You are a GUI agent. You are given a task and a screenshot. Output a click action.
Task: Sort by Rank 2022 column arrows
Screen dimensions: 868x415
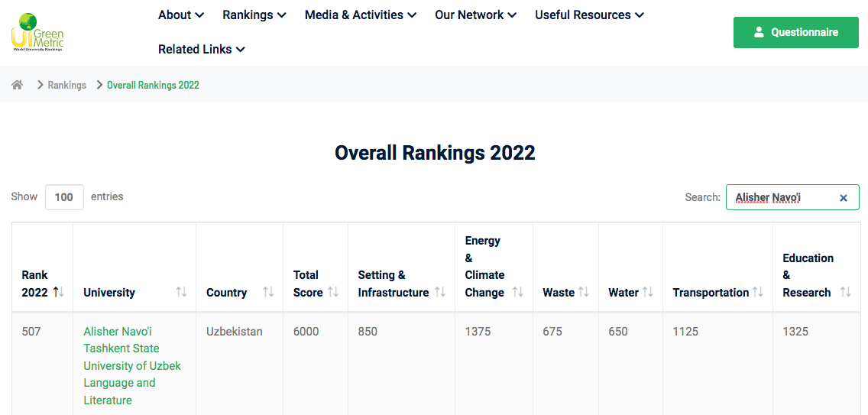click(59, 292)
